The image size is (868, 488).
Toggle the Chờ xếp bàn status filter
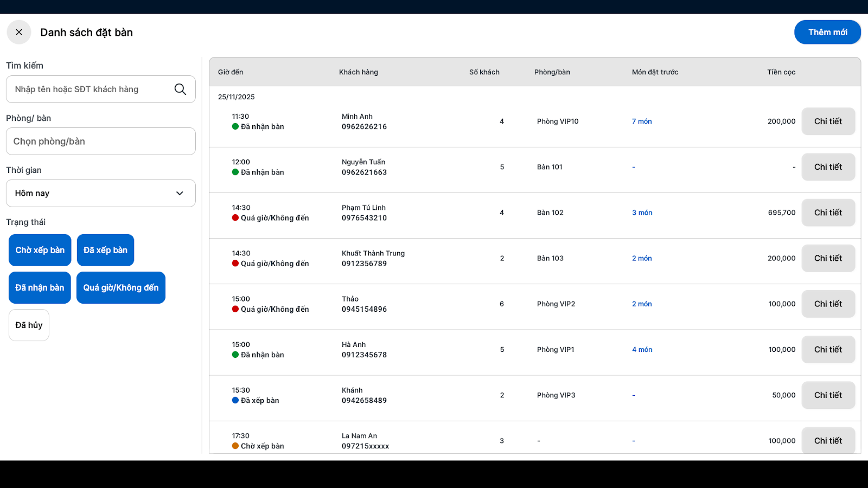coord(40,250)
